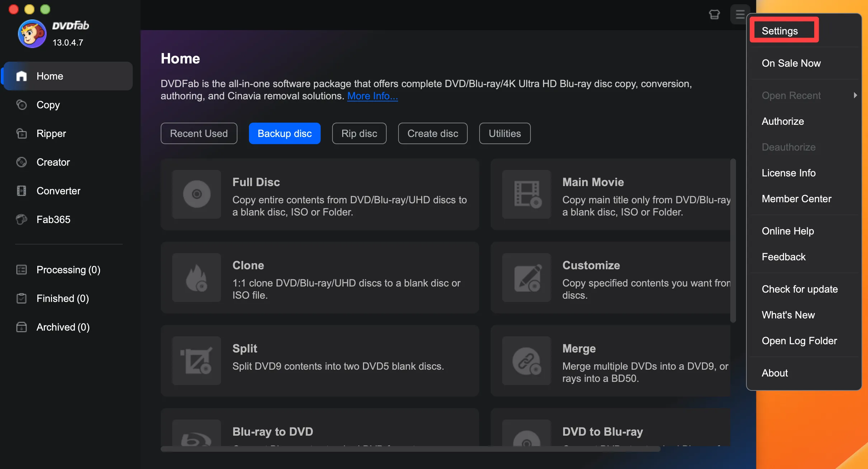Select the Clone flame icon

pos(197,277)
